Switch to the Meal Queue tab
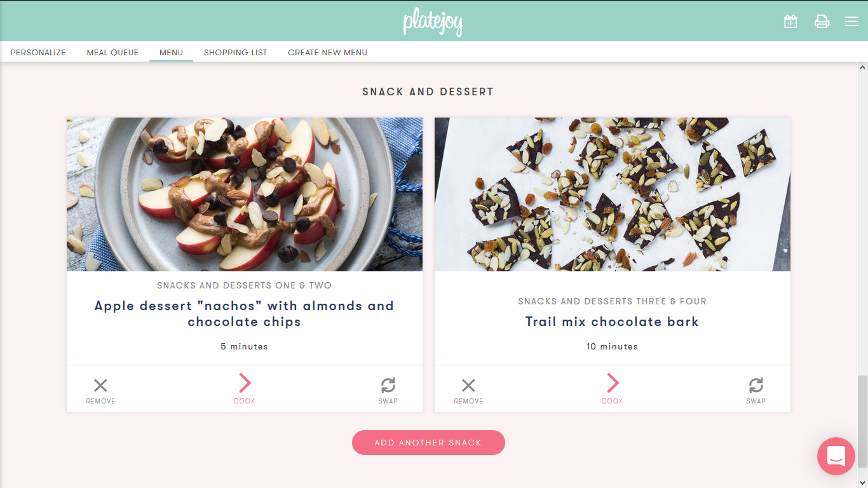Image resolution: width=868 pixels, height=488 pixels. pos(112,52)
